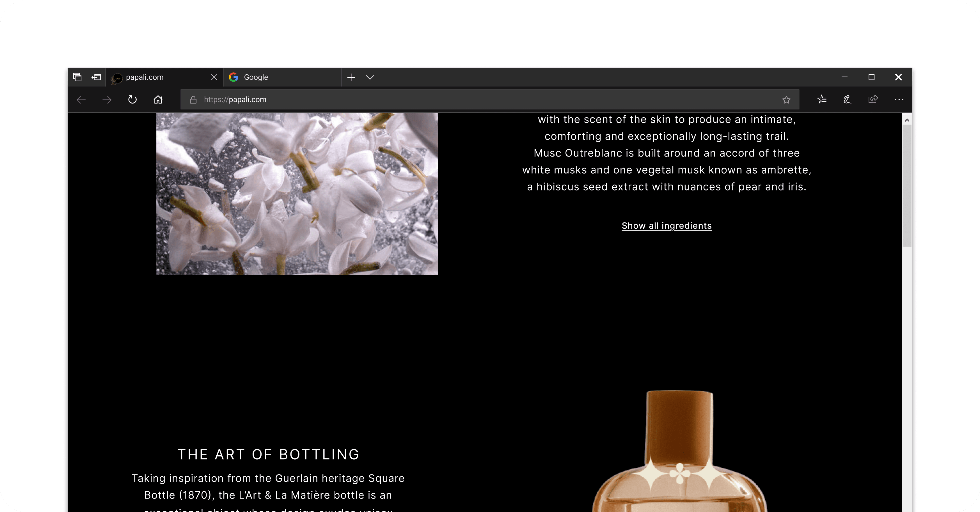Minimize the browser window
The height and width of the screenshot is (512, 980).
tap(844, 77)
